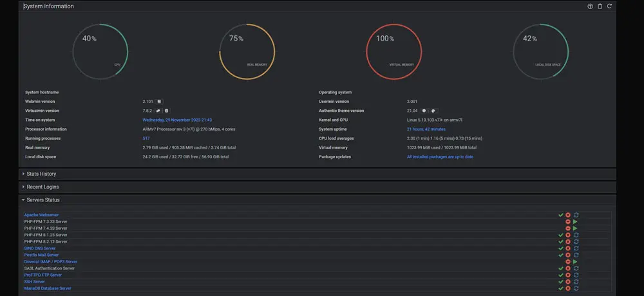Click the info icon beside Authentic theme version
This screenshot has width=644, height=296.
click(x=424, y=111)
